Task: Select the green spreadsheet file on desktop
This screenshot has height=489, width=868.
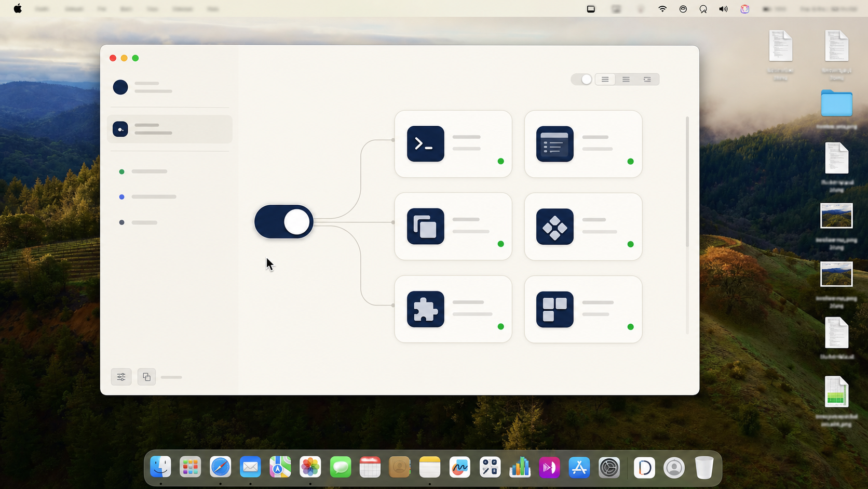Action: (x=836, y=391)
